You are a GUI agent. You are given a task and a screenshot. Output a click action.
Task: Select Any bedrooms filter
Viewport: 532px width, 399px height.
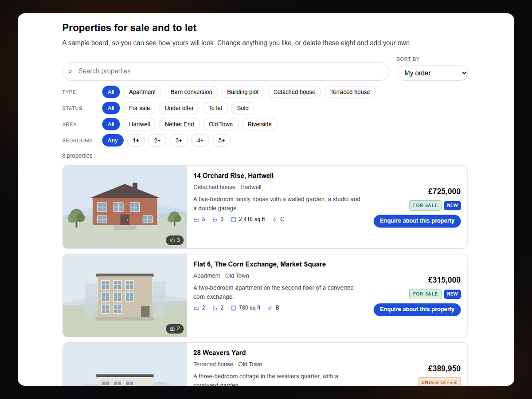pos(113,141)
